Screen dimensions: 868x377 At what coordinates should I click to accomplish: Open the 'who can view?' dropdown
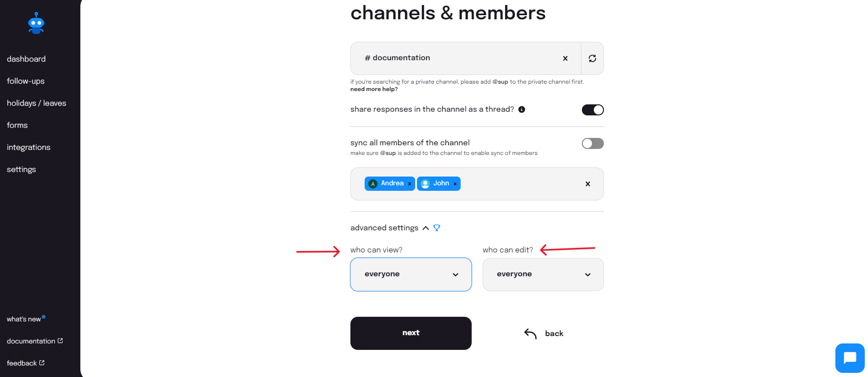coord(411,274)
